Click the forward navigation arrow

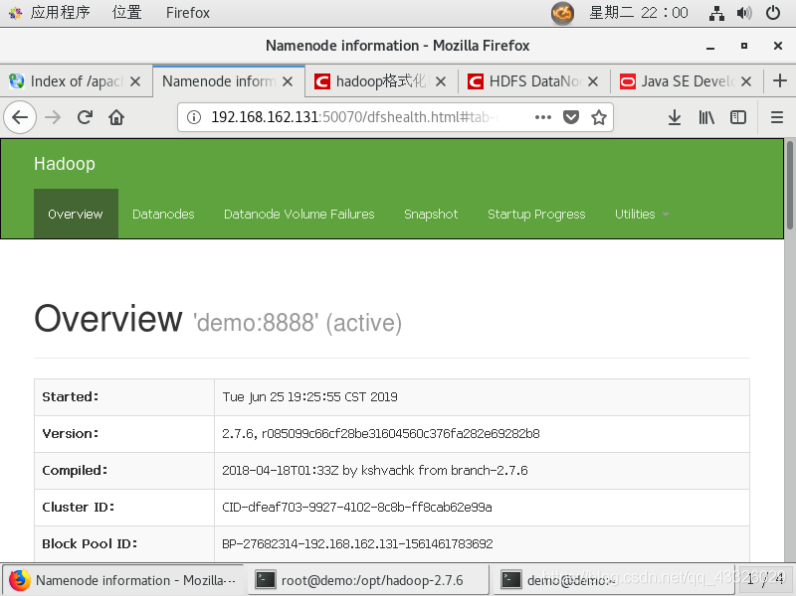click(x=53, y=118)
